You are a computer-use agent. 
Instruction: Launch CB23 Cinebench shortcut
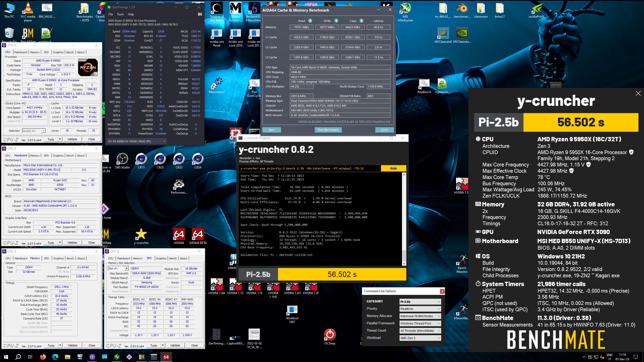click(179, 161)
